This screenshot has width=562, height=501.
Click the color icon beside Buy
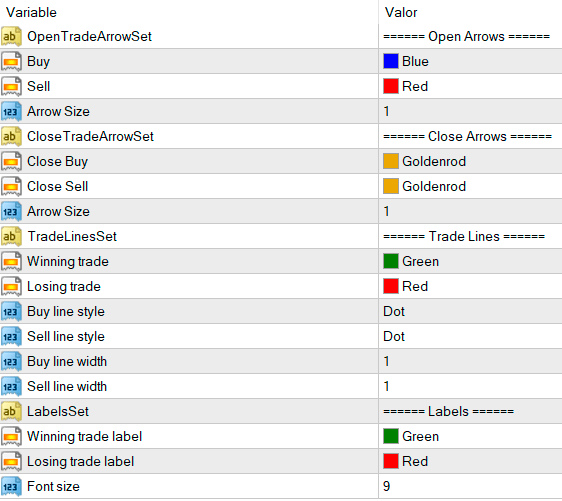(11, 61)
